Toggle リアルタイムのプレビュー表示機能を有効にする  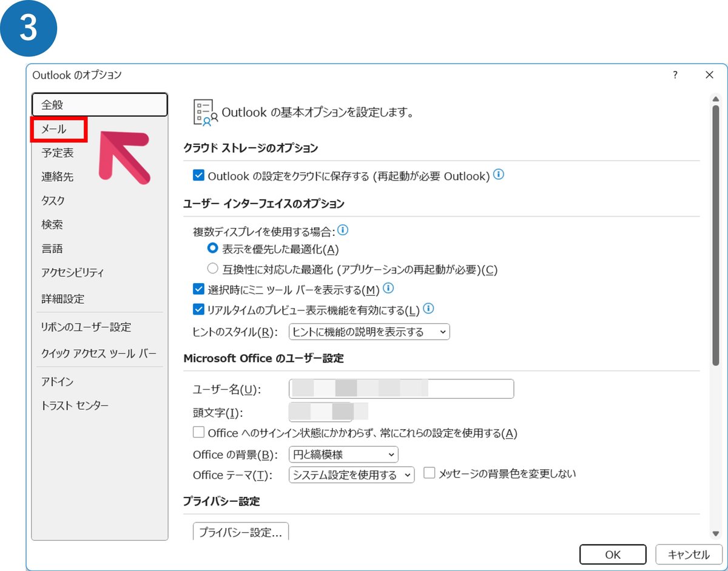point(198,310)
